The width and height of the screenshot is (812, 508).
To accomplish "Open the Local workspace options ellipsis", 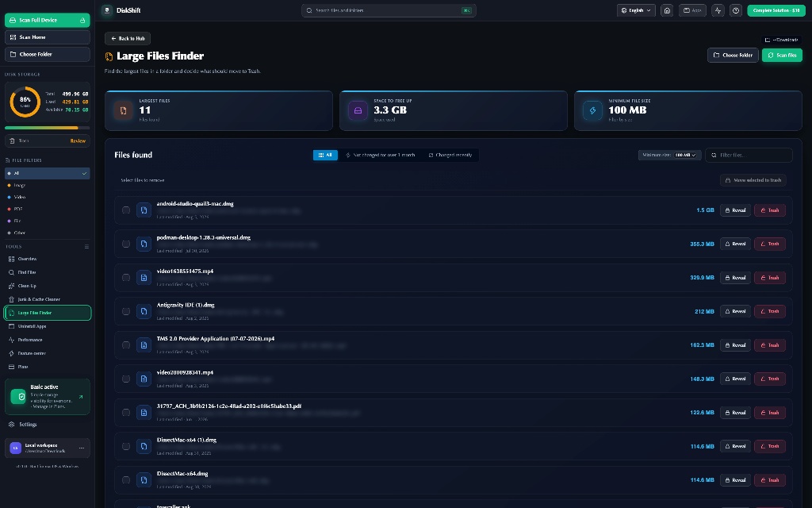I will point(82,448).
